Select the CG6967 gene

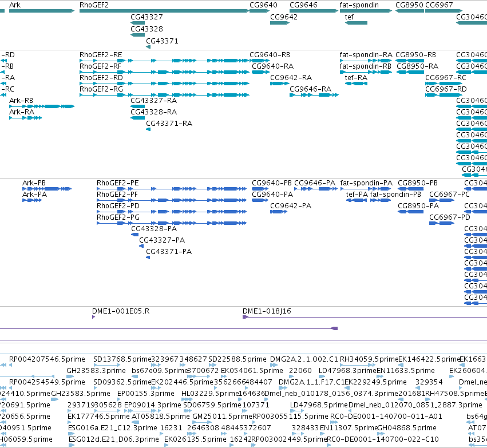tap(444, 11)
